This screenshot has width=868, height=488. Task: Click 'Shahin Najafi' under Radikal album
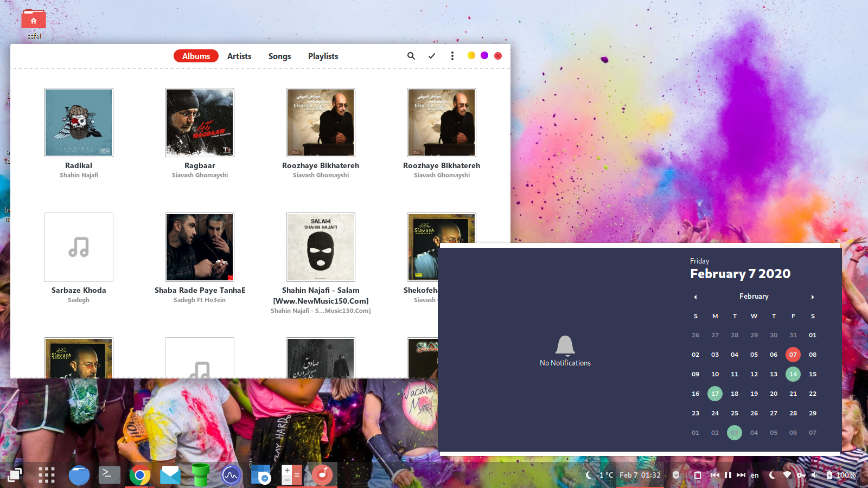[79, 175]
